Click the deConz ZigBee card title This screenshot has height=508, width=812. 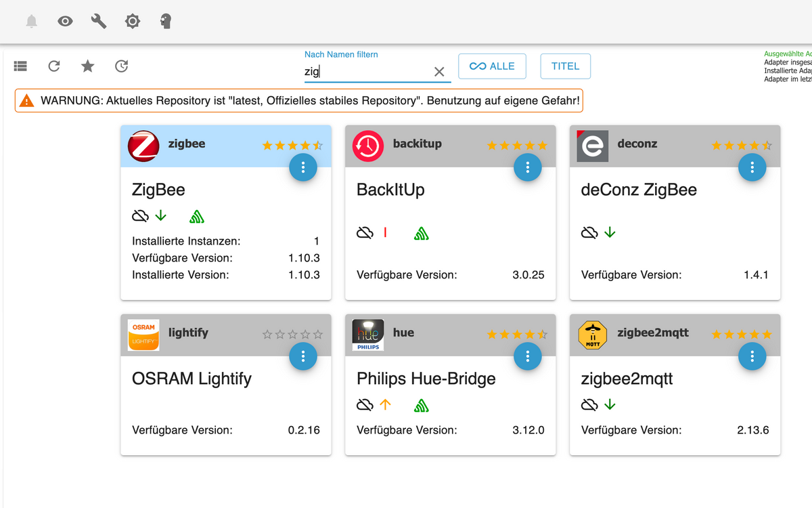[x=639, y=190]
